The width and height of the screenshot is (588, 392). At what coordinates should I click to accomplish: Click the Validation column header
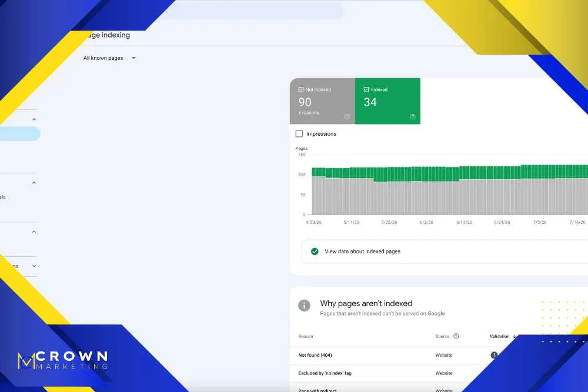[x=499, y=337]
